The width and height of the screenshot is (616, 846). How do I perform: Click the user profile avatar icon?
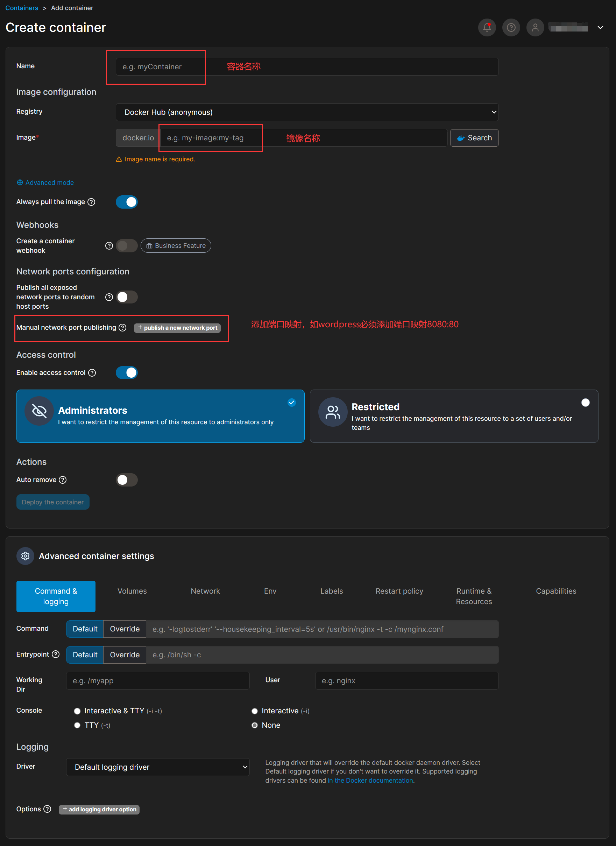[535, 27]
